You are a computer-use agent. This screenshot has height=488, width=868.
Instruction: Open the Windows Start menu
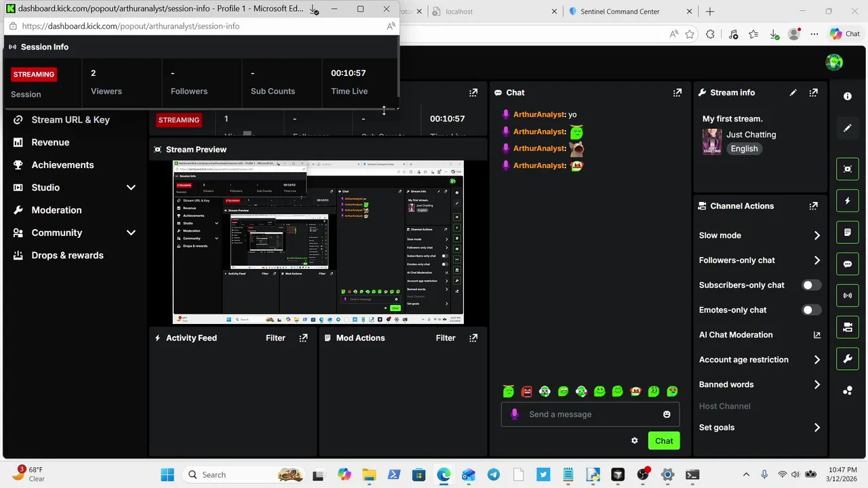(x=167, y=474)
